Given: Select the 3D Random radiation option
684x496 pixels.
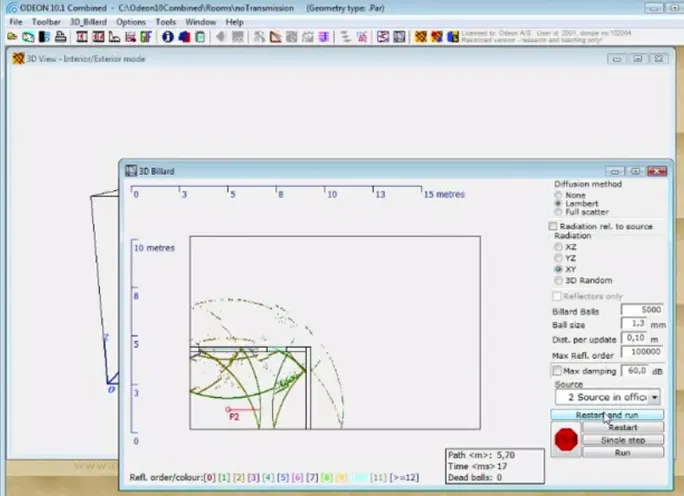Looking at the screenshot, I should point(558,280).
